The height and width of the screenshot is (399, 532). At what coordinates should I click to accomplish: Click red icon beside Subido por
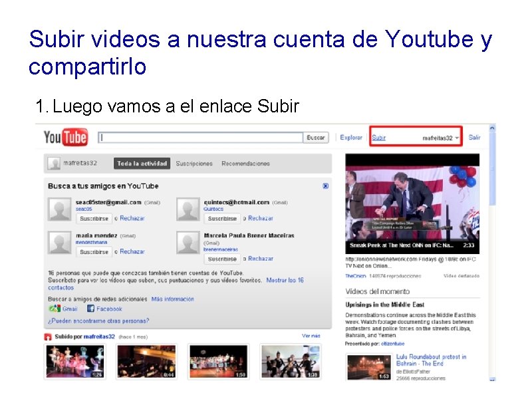click(x=48, y=337)
